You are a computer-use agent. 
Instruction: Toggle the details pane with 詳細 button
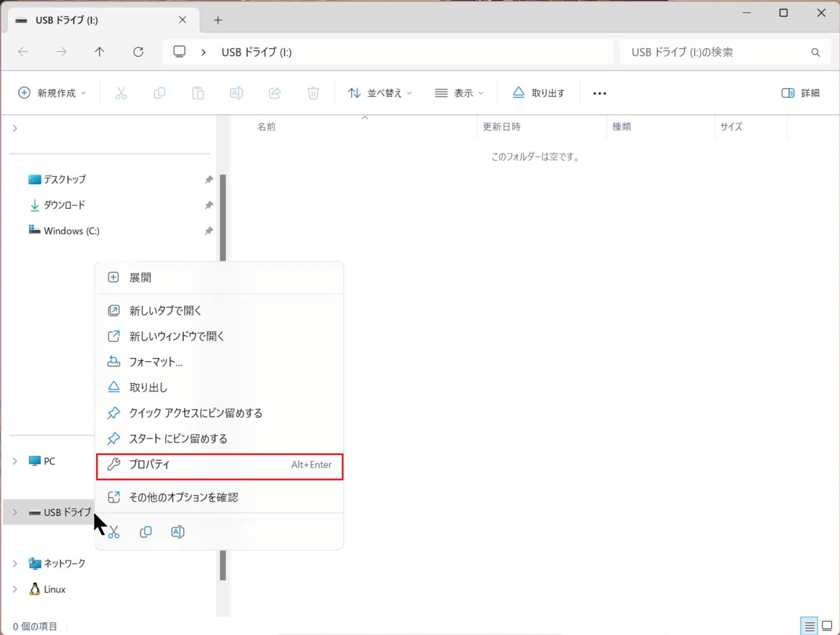(801, 93)
